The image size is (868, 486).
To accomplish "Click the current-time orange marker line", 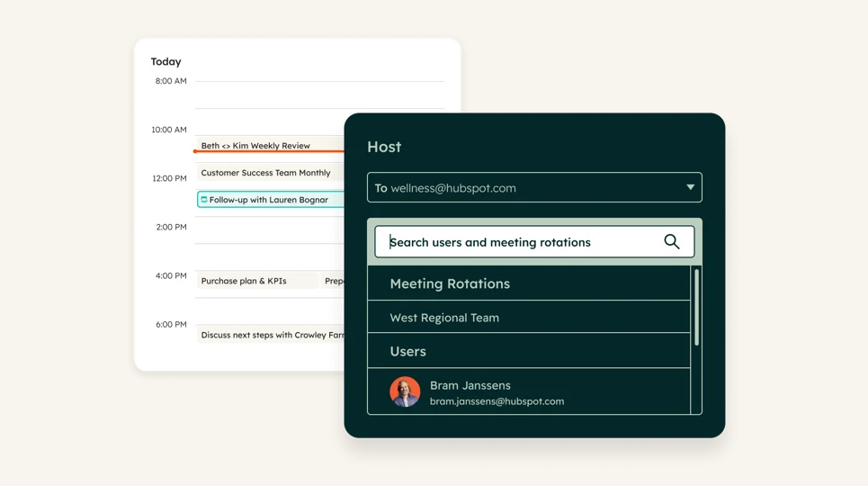I will tap(269, 151).
